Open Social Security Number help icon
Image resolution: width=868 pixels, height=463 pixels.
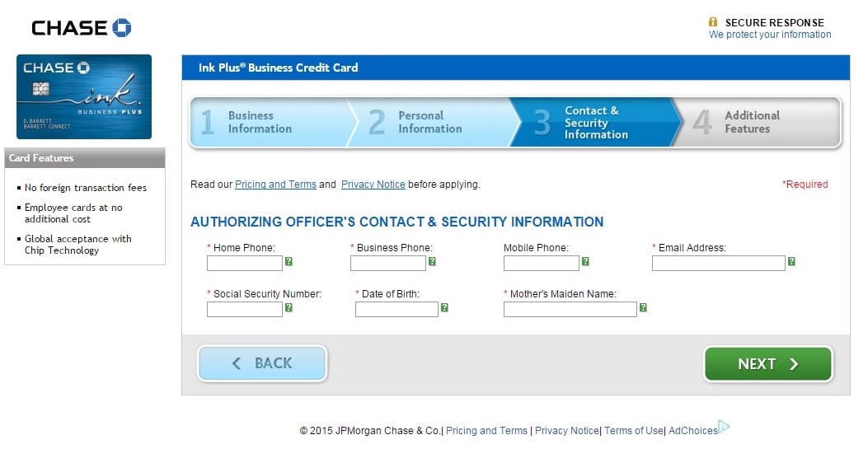[289, 307]
